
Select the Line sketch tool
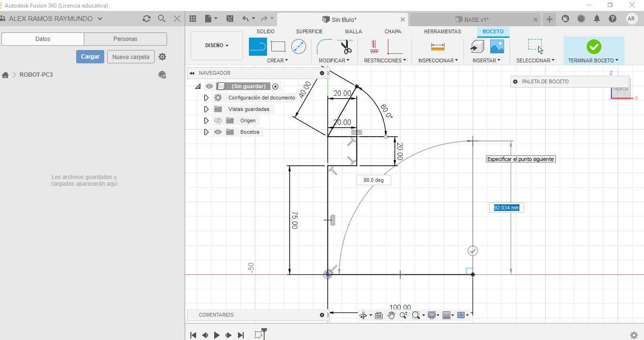(258, 47)
